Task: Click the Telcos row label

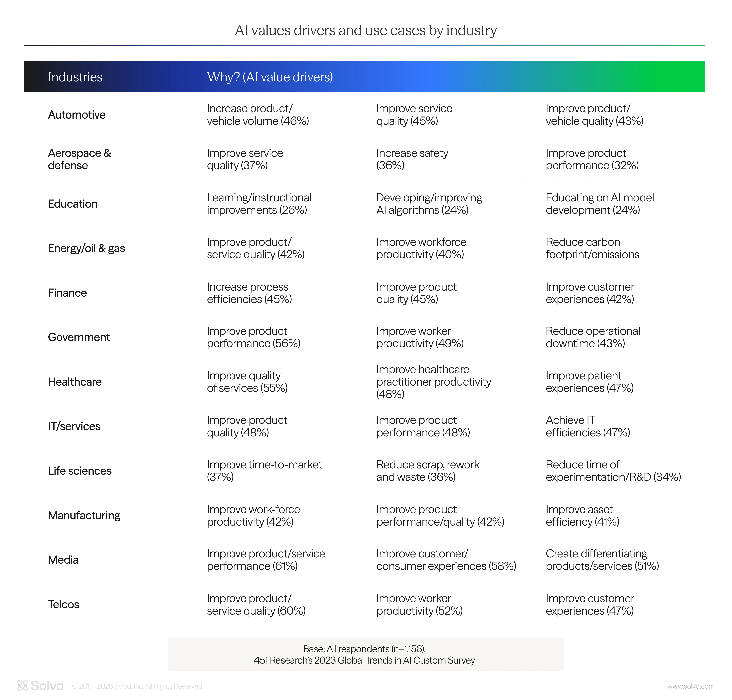Action: point(63,604)
